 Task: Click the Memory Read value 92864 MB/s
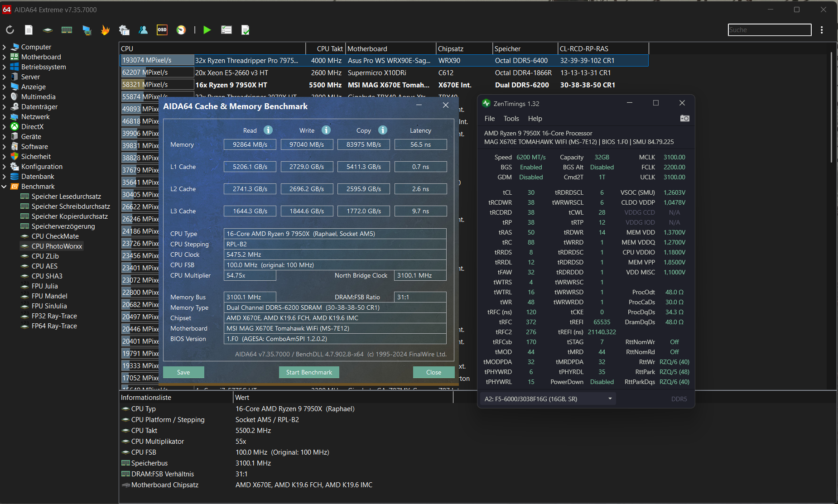[x=250, y=144]
